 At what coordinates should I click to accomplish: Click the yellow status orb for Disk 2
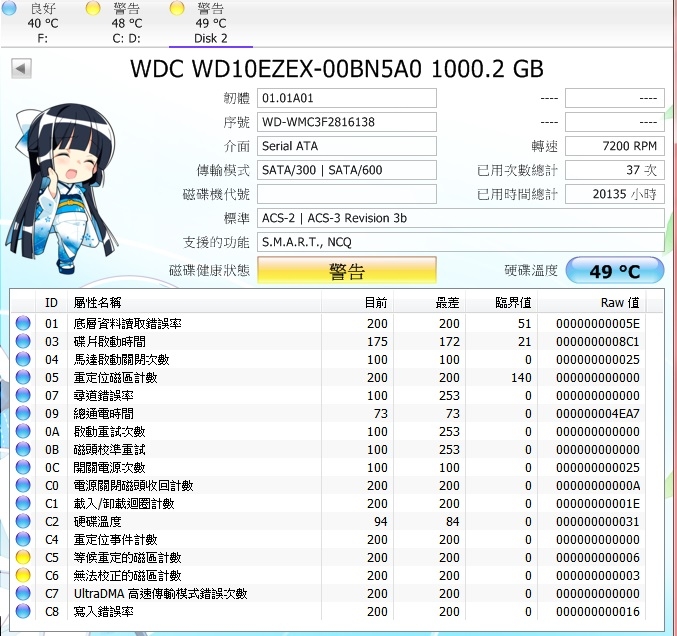click(x=177, y=8)
